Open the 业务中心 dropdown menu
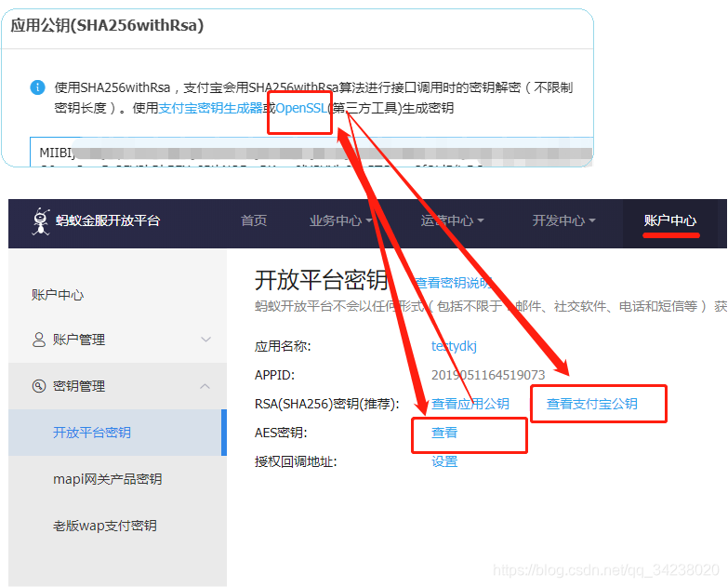This screenshot has width=728, height=587. click(x=340, y=220)
